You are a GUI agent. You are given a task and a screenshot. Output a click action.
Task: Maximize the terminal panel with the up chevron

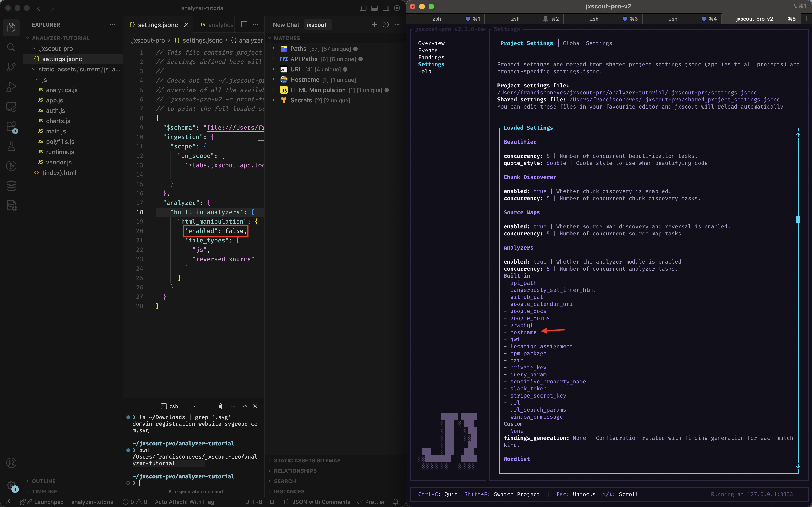(x=245, y=406)
